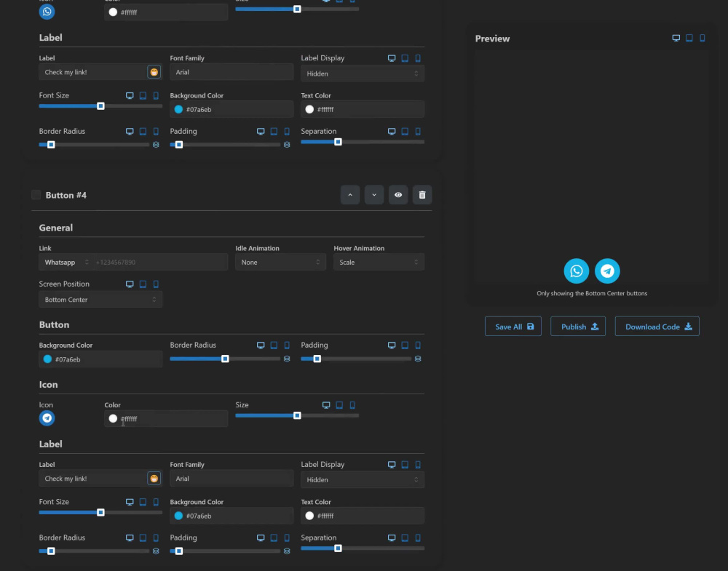728x571 pixels.
Task: Open Font Family Arial field above Button #4
Action: point(232,72)
